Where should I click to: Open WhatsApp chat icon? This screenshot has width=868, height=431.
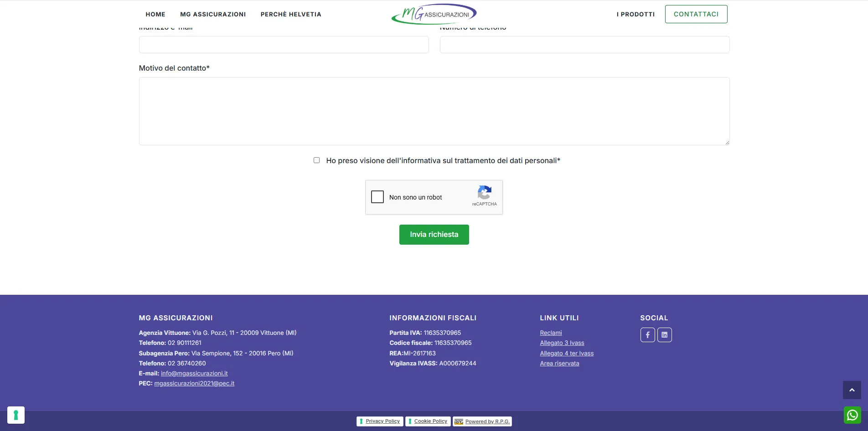click(x=852, y=415)
